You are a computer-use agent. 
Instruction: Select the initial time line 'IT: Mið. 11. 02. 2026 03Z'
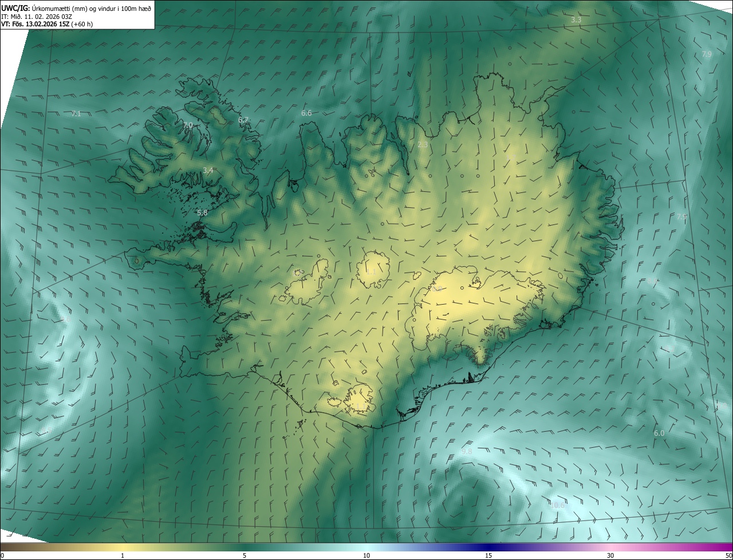coord(37,17)
